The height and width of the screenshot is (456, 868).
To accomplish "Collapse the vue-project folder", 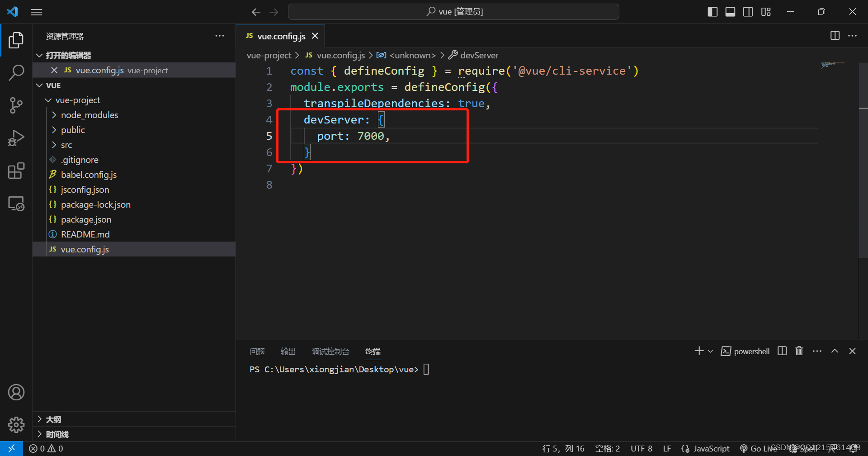I will click(134, 100).
